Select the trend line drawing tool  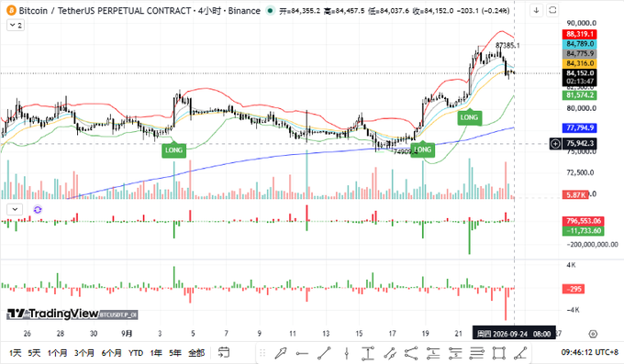click(x=324, y=353)
